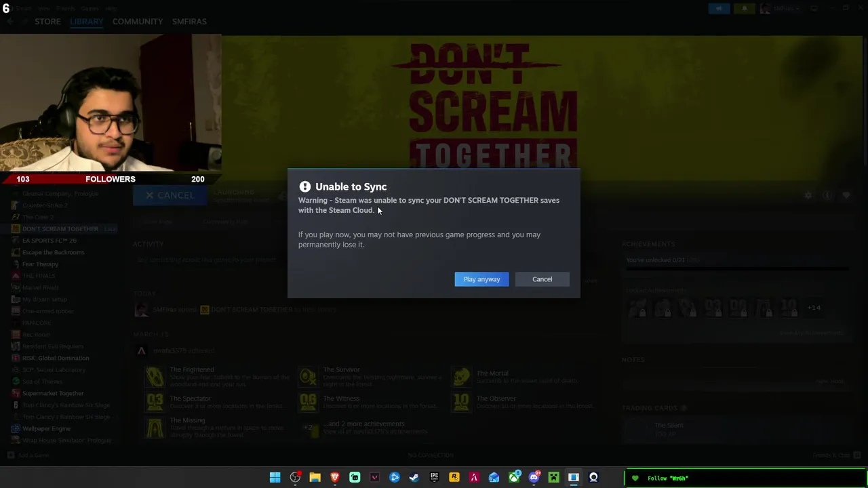Select Wallpaper Engine in library list
868x488 pixels.
tap(46, 428)
